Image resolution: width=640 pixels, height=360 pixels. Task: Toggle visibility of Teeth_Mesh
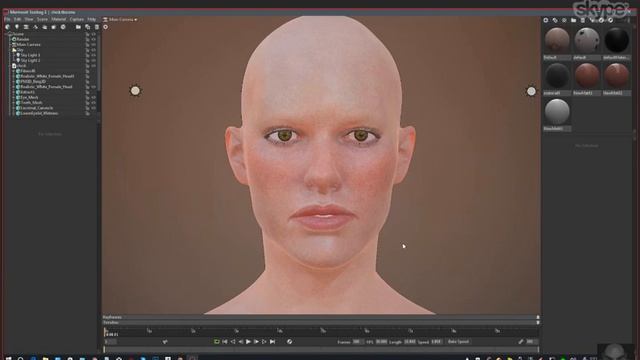pos(93,102)
